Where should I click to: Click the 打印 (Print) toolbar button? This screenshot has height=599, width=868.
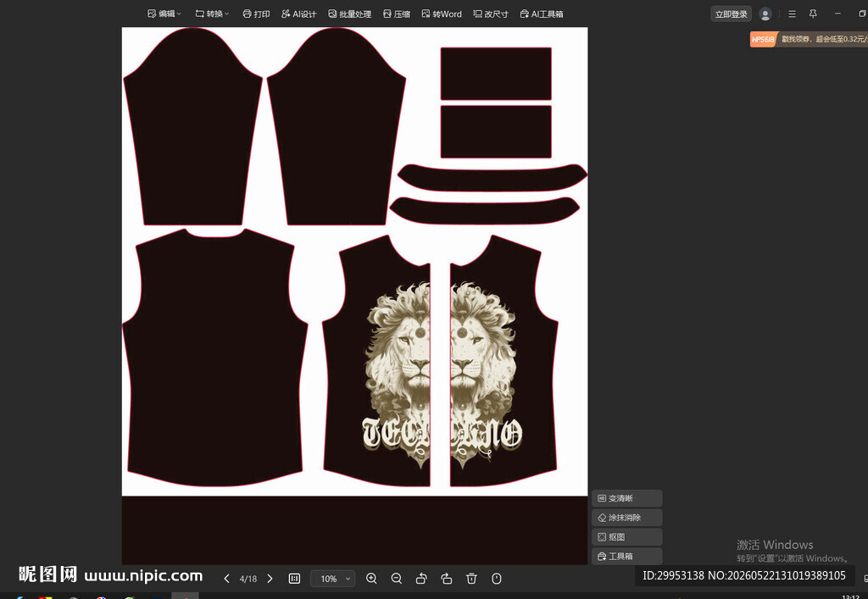pos(256,14)
